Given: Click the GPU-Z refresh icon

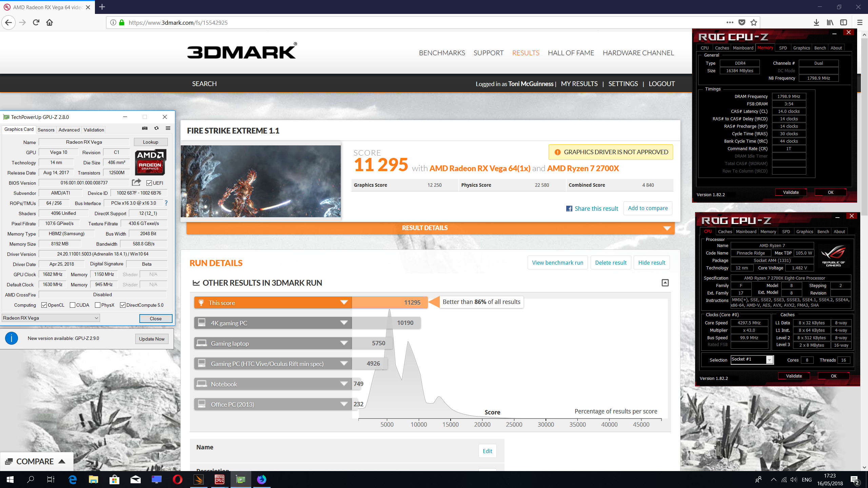Looking at the screenshot, I should point(156,128).
